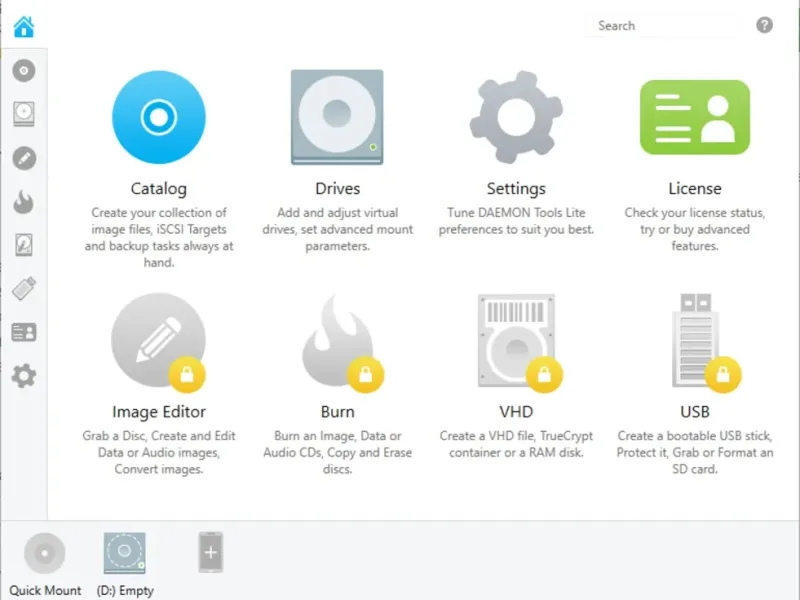Click the locked Burn flame icon
The height and width of the screenshot is (600, 800).
(x=341, y=341)
